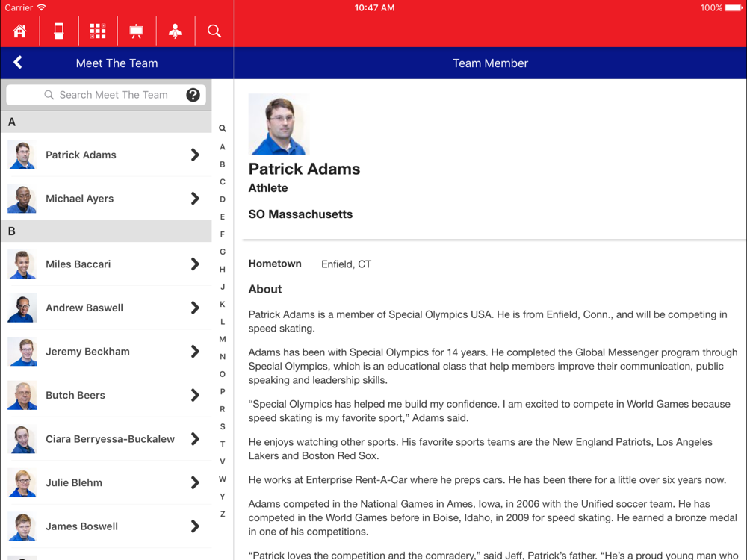Open the mobile device icon in toolbar
This screenshot has height=560, width=747.
coord(58,31)
